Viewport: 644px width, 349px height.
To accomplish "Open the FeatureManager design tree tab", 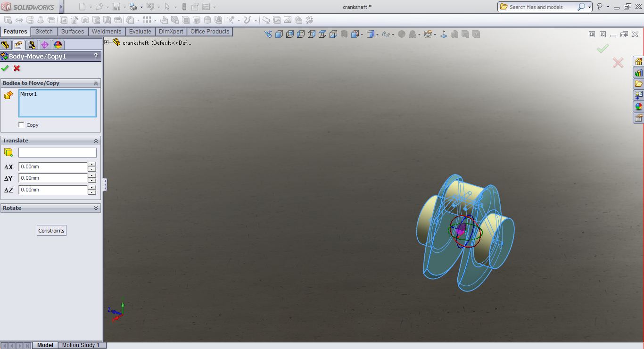I will (x=6, y=45).
